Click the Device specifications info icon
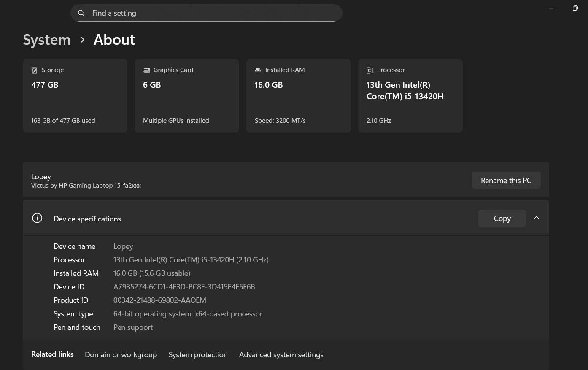Image resolution: width=588 pixels, height=370 pixels. tap(37, 218)
